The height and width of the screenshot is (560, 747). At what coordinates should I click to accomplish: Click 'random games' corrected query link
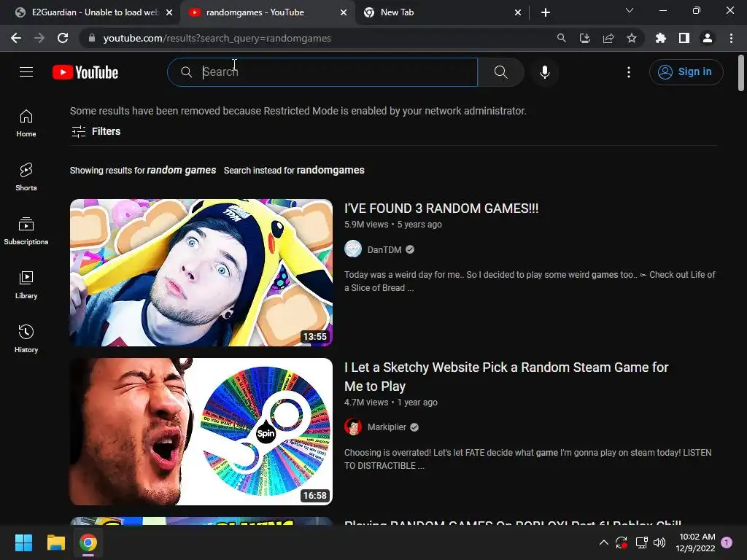(x=181, y=170)
